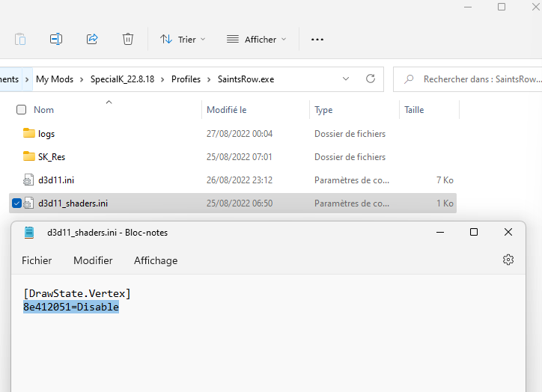This screenshot has width=542, height=392.
Task: Click the Refresh icon beside address bar
Action: click(371, 79)
